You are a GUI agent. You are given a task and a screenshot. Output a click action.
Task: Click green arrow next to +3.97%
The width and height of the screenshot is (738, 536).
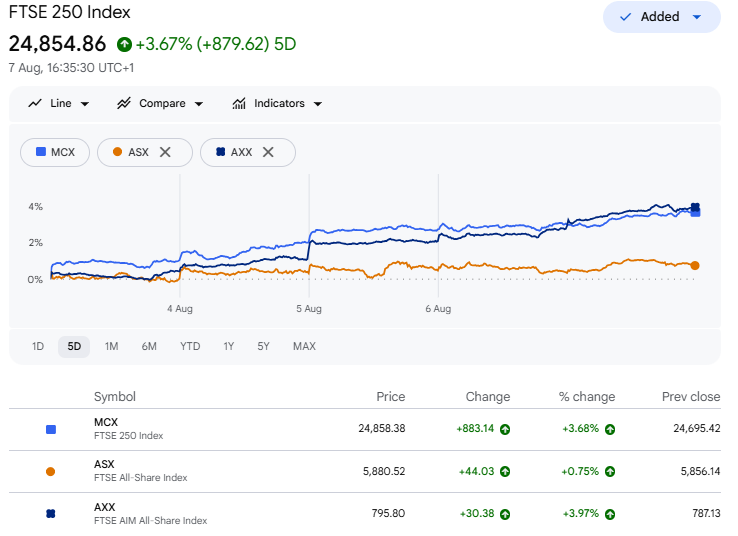(x=610, y=514)
